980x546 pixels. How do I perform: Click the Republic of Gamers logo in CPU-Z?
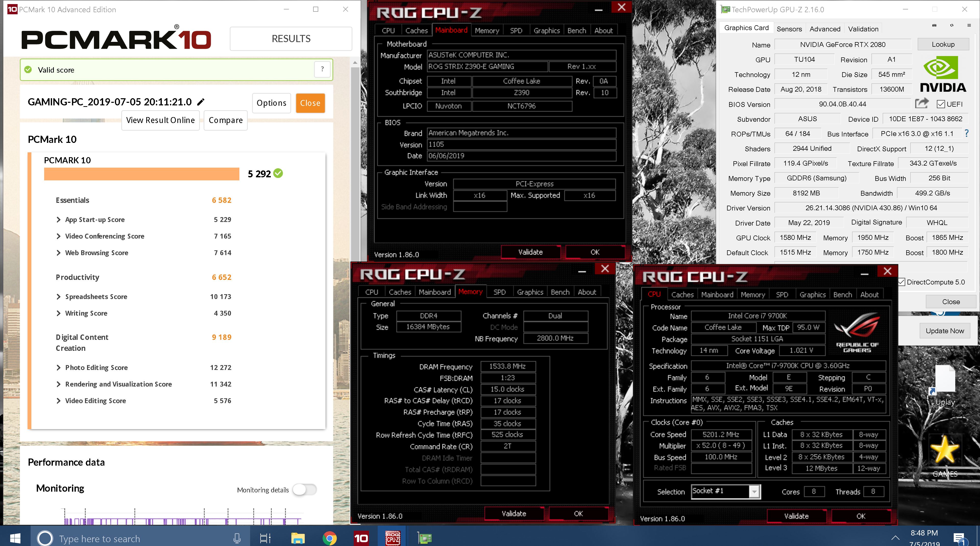coord(857,332)
